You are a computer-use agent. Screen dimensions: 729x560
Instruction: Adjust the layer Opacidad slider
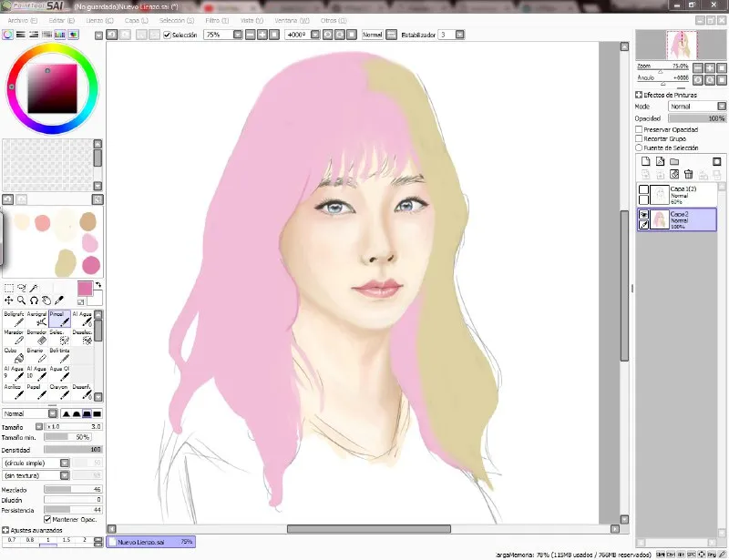click(697, 118)
